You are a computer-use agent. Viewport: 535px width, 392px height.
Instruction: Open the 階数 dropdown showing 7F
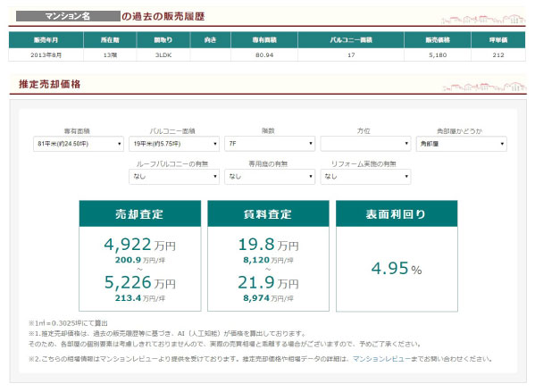coord(270,144)
